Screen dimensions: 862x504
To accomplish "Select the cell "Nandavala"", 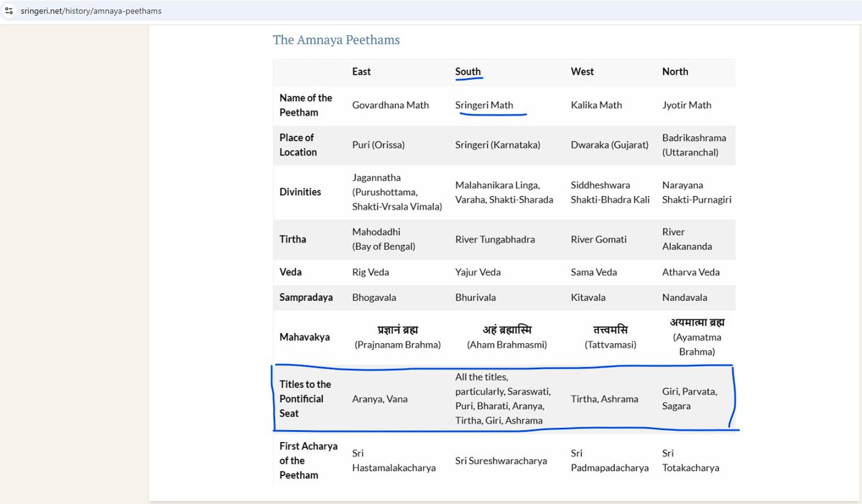I will [x=685, y=297].
